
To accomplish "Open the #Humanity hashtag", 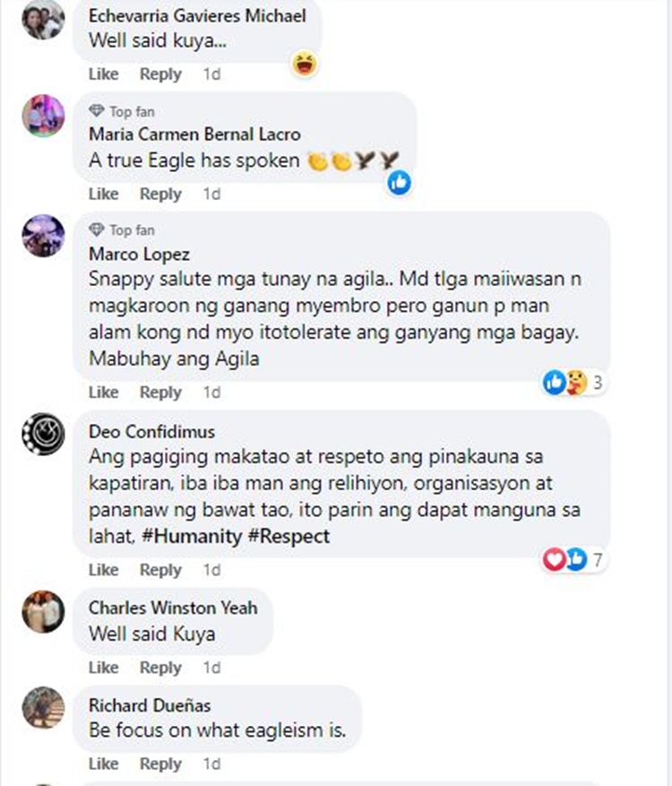I will pos(192,536).
